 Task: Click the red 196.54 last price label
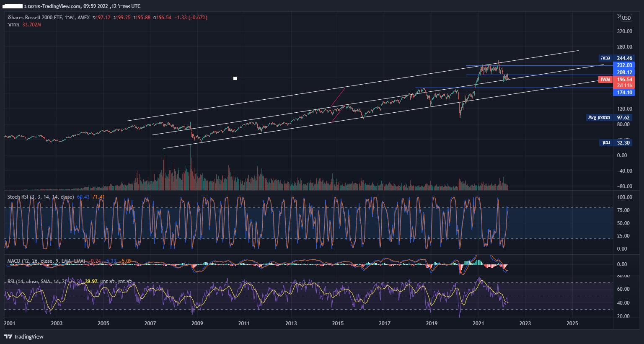tap(624, 80)
